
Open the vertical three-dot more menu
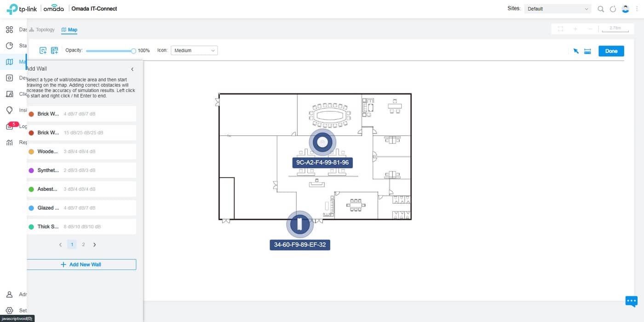637,9
